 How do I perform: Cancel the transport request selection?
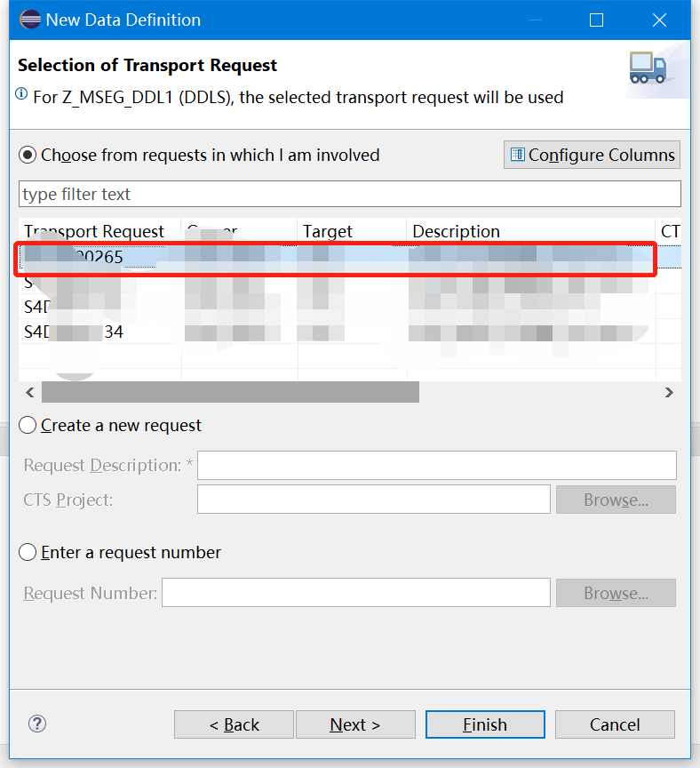[615, 724]
